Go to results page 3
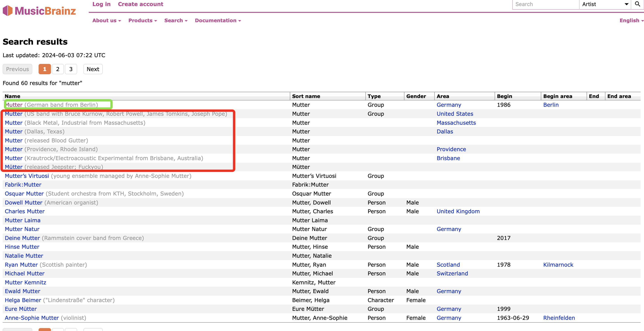Viewport: 644px width, 331px height. pos(71,69)
